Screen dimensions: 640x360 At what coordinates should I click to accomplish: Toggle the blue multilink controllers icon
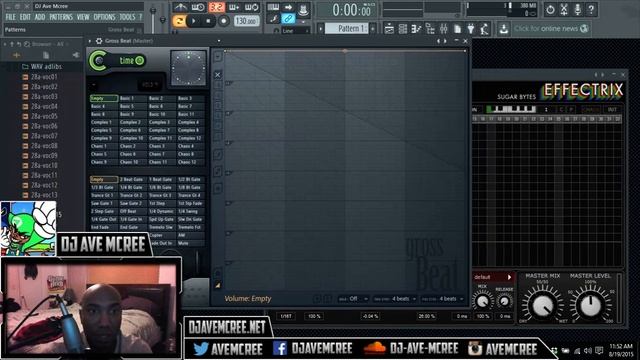point(288,18)
